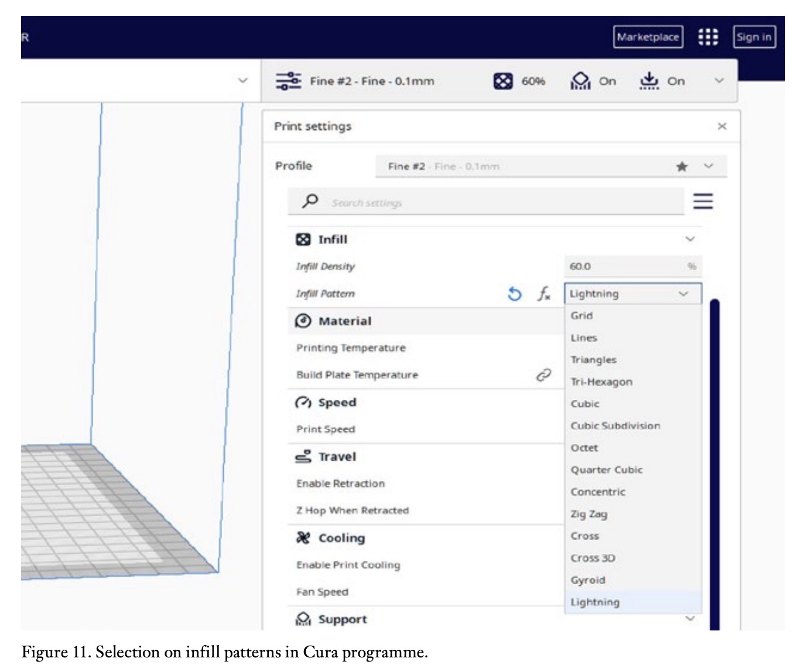
Task: Click the star icon in Profile bar
Action: point(682,166)
